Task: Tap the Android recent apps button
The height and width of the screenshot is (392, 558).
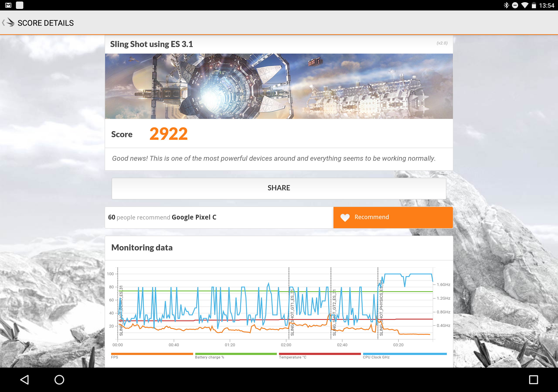Action: click(533, 379)
